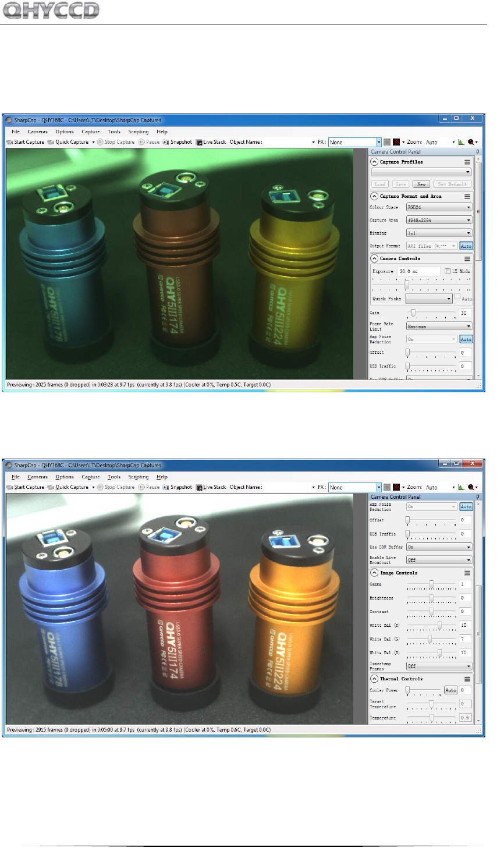
Task: Pin the Camera Control Panel in lower window
Action: [x=478, y=496]
